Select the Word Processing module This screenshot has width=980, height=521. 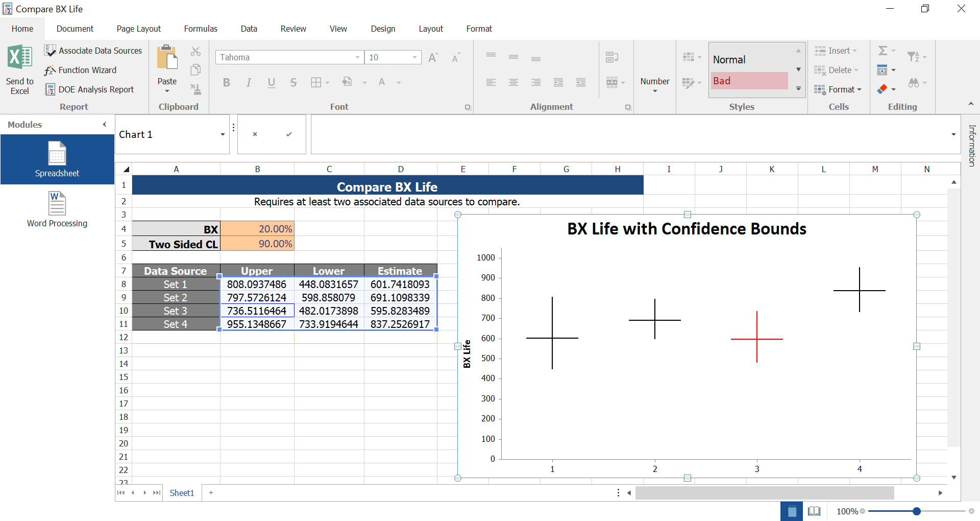coord(57,208)
